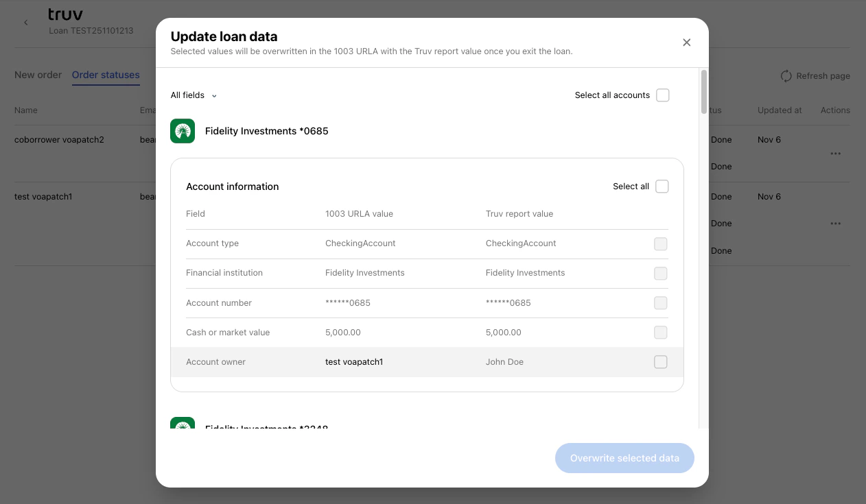Viewport: 866px width, 504px height.
Task: Open the All fields dropdown
Action: [x=194, y=95]
